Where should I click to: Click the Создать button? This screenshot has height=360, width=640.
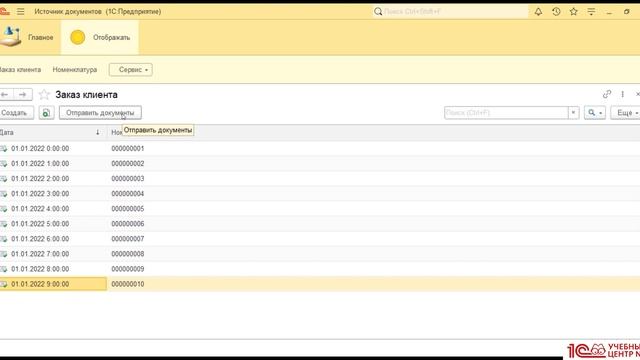[x=16, y=113]
